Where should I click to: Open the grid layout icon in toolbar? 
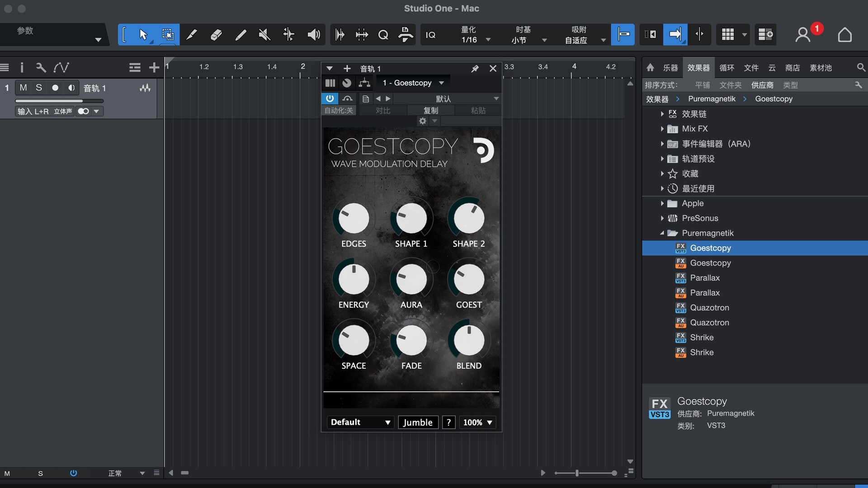[728, 35]
